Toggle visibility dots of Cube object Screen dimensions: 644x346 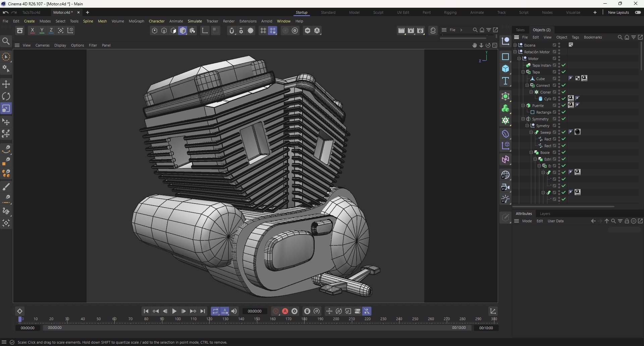559,79
